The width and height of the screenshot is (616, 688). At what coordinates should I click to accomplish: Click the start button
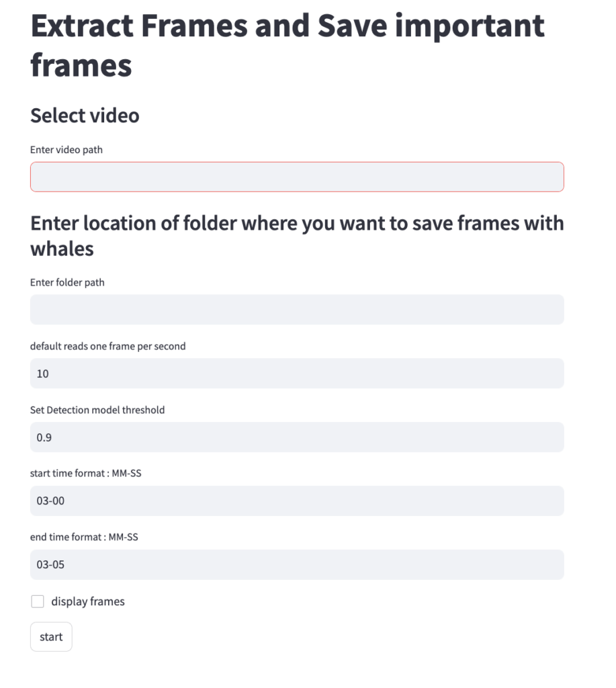tap(51, 637)
